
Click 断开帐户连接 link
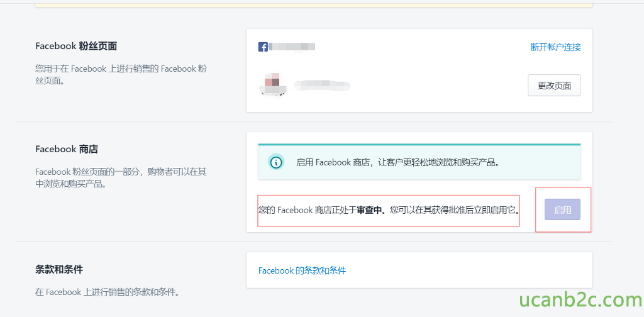[556, 47]
